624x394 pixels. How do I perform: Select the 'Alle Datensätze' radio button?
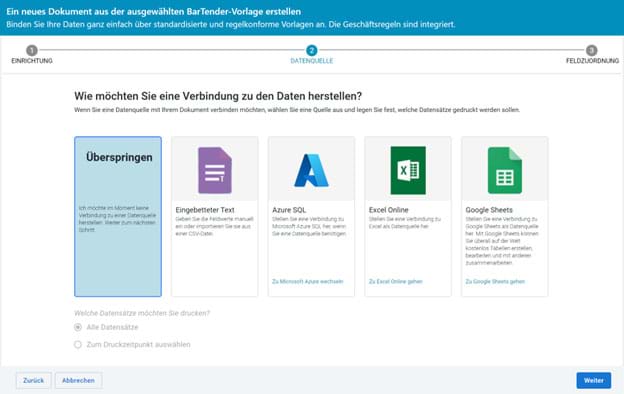pos(78,327)
